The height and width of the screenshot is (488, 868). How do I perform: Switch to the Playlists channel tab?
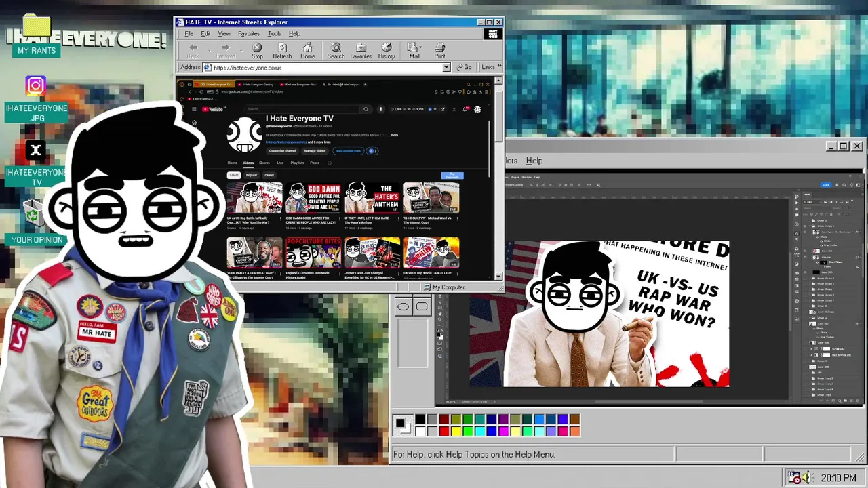(297, 163)
